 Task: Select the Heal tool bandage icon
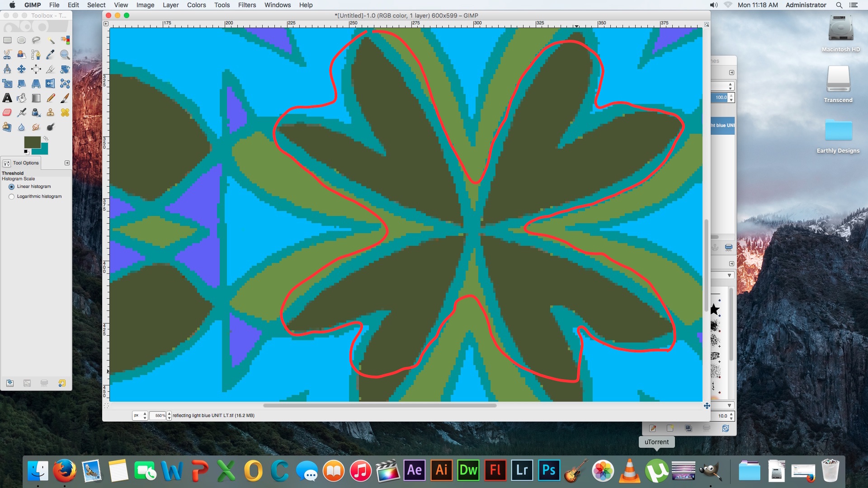pyautogui.click(x=65, y=113)
